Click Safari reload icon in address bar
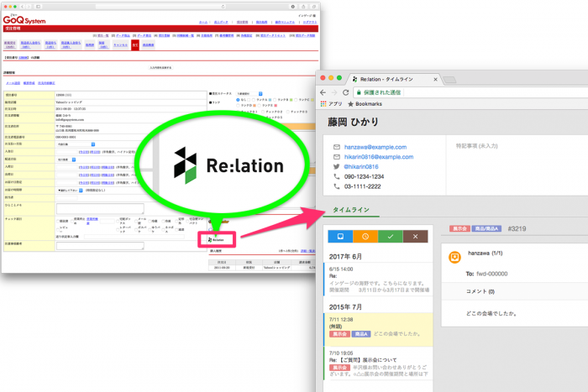Viewport: 588px width, 392px height. coord(223,7)
